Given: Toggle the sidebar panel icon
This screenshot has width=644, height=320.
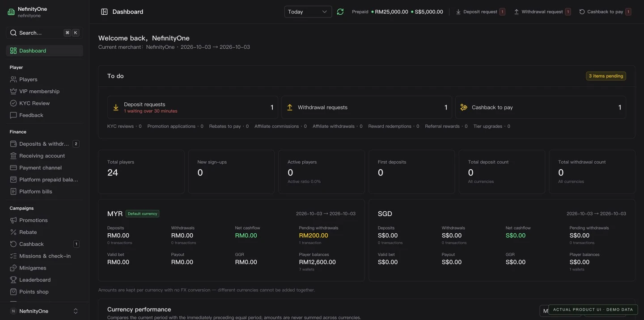Looking at the screenshot, I should (104, 12).
